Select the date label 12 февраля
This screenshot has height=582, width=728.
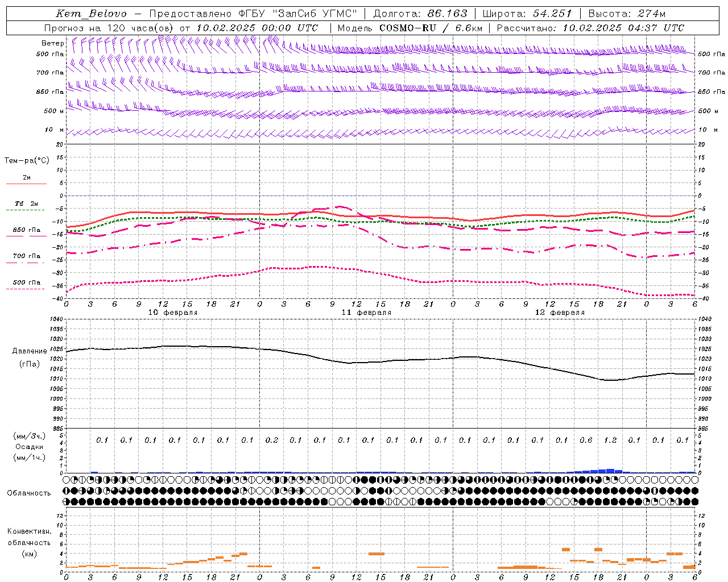click(x=560, y=313)
